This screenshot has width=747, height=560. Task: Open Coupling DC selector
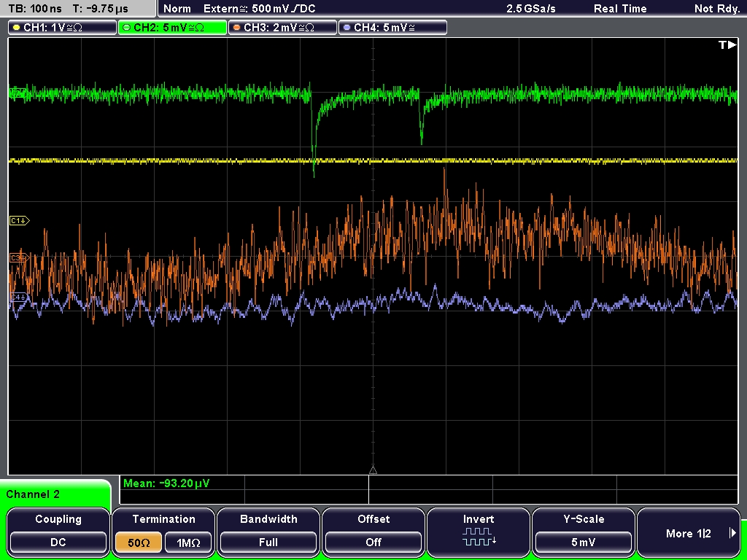tap(58, 542)
